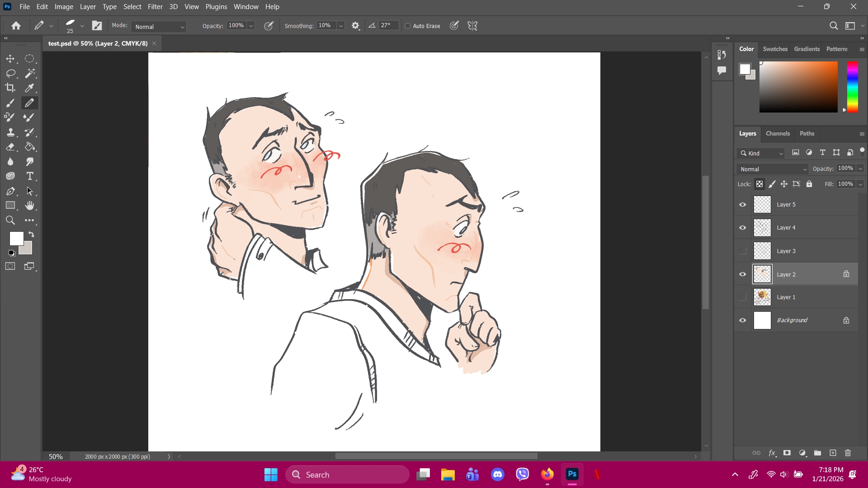
Task: Create a new layer
Action: click(x=833, y=453)
